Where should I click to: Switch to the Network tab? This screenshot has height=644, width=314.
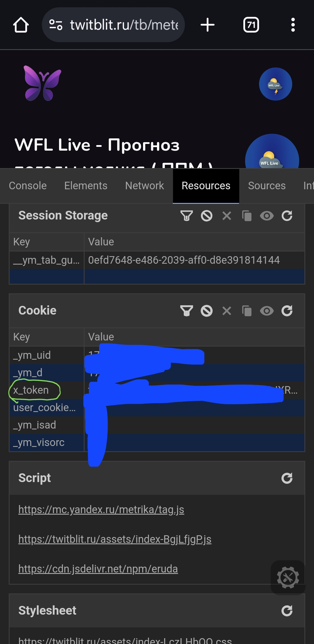[144, 186]
